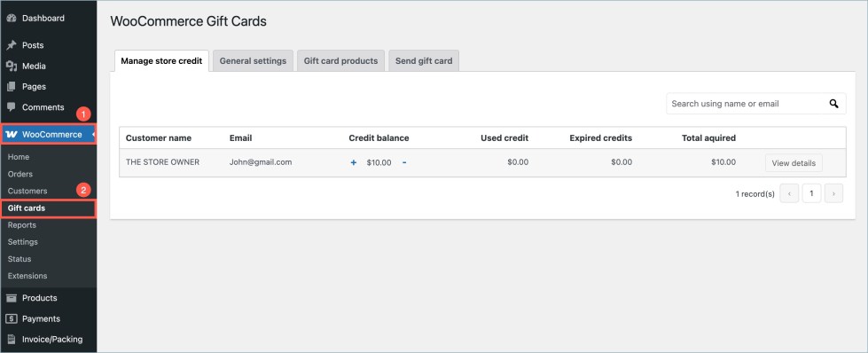Screen dimensions: 868x353
Task: Open Status submenu link
Action: (x=20, y=259)
